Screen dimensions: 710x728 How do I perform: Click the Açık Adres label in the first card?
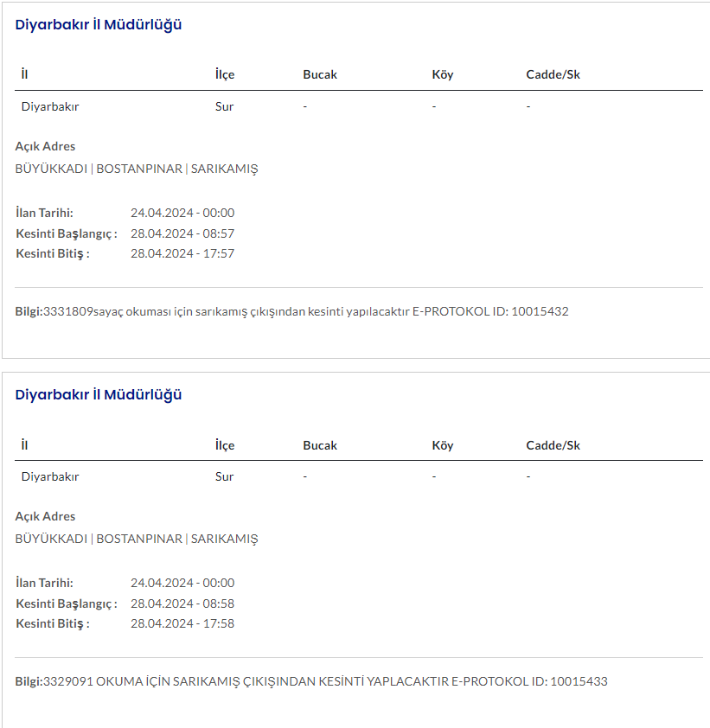point(45,146)
